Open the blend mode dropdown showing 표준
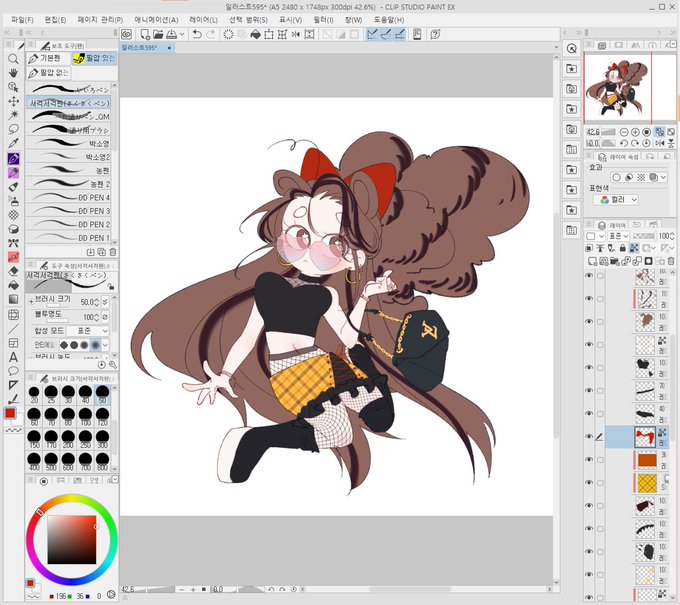 [x=618, y=236]
